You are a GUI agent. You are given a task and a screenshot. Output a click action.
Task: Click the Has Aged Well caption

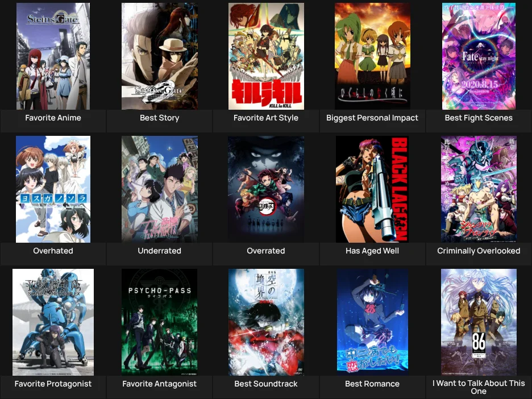372,251
